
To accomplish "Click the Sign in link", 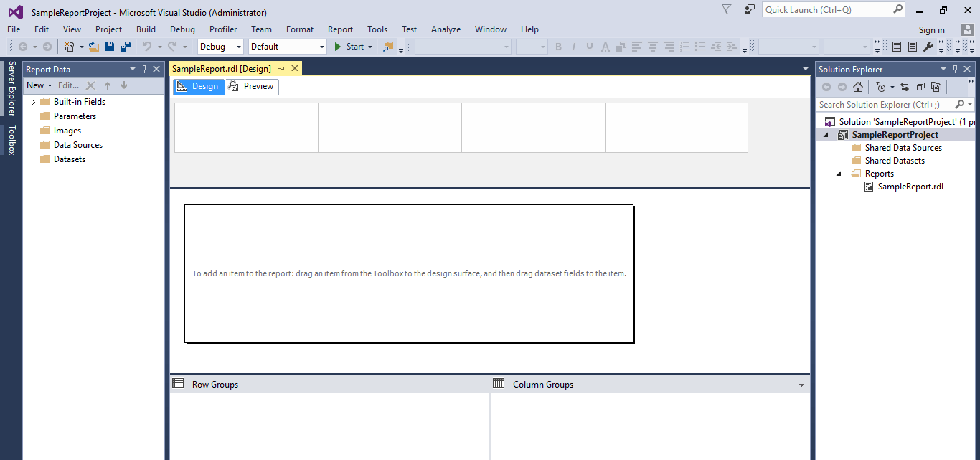I will click(x=931, y=29).
